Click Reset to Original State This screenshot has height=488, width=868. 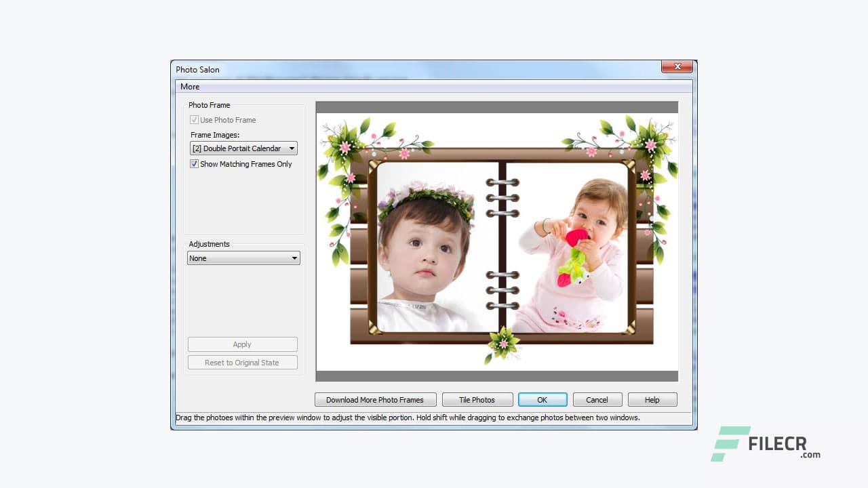point(242,362)
